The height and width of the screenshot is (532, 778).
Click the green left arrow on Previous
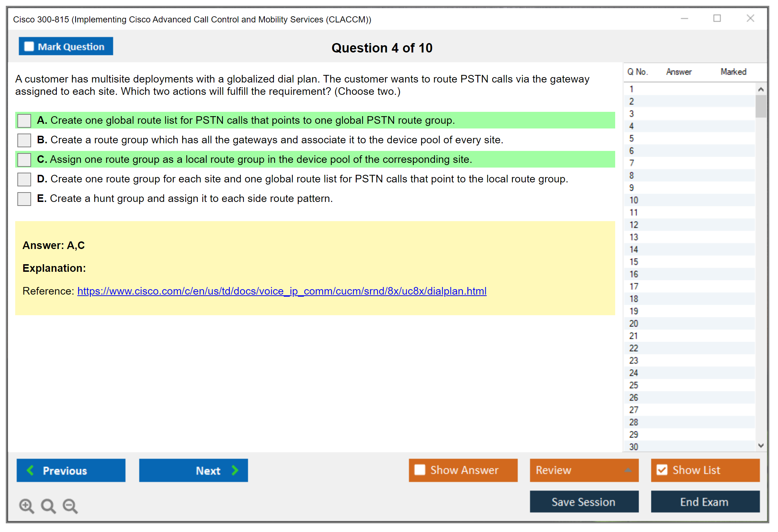30,470
